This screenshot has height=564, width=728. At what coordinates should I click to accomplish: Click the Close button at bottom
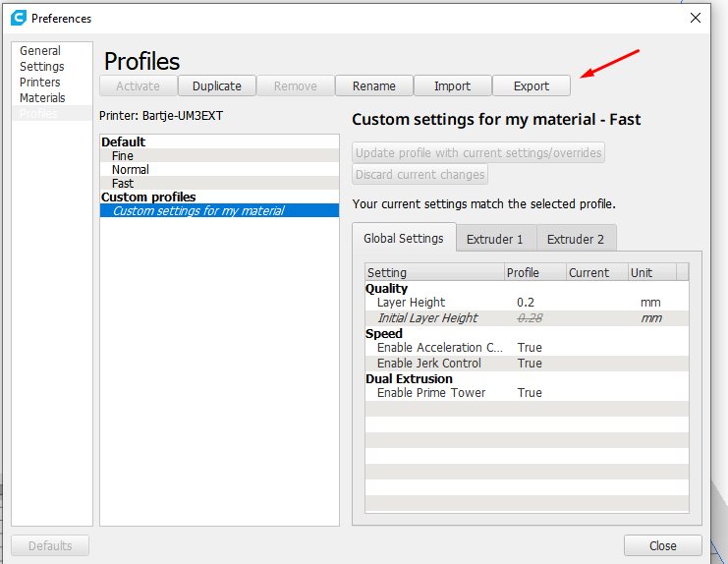[662, 546]
